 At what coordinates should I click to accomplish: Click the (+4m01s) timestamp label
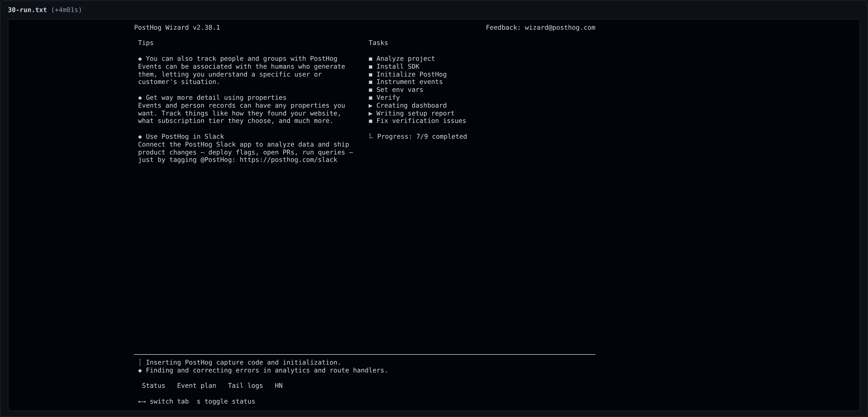tap(66, 10)
